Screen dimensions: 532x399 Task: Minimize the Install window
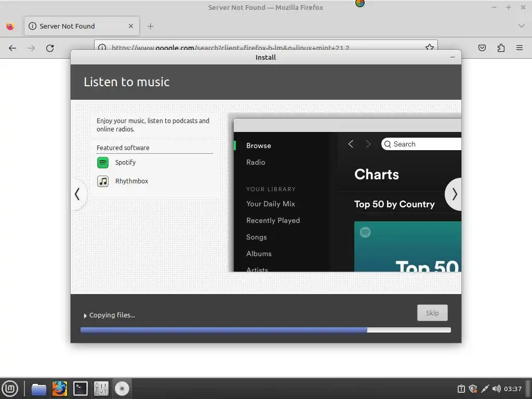pyautogui.click(x=453, y=57)
